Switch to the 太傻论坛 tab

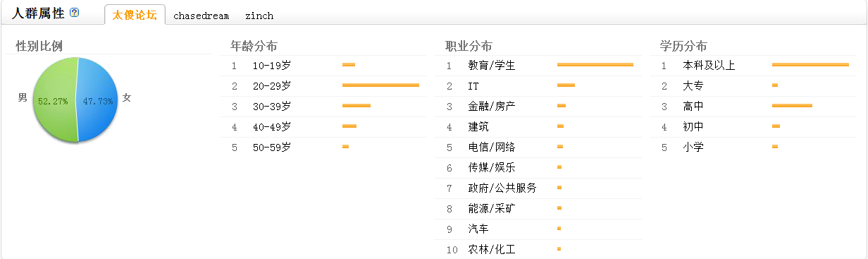point(135,15)
